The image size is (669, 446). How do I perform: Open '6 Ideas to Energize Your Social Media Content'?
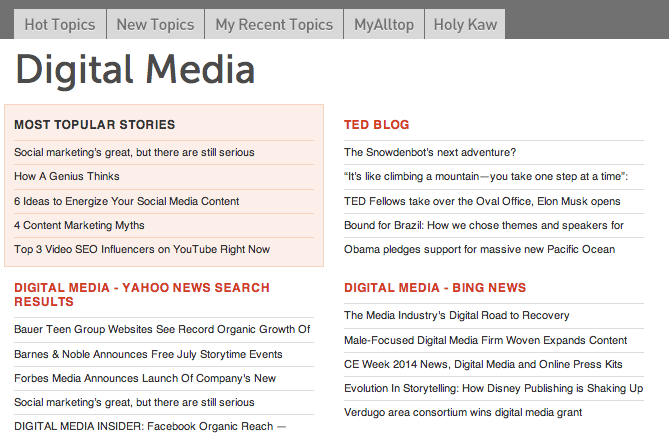click(x=126, y=201)
